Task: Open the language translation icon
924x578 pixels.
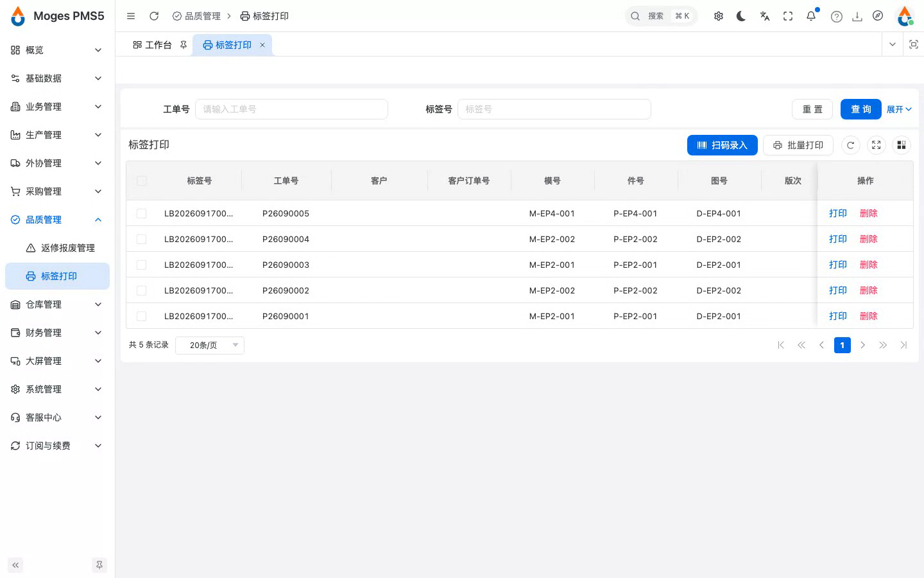Action: (765, 16)
